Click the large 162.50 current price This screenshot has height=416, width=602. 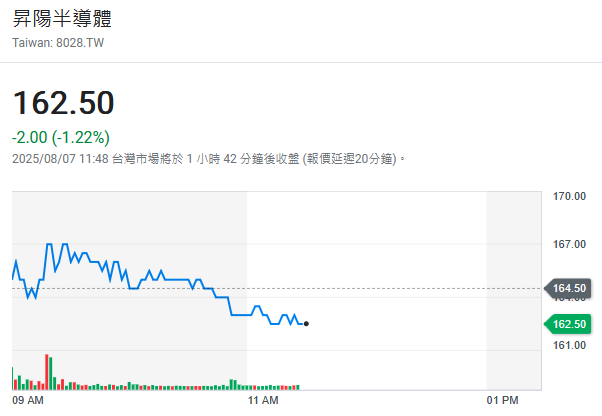coord(64,103)
